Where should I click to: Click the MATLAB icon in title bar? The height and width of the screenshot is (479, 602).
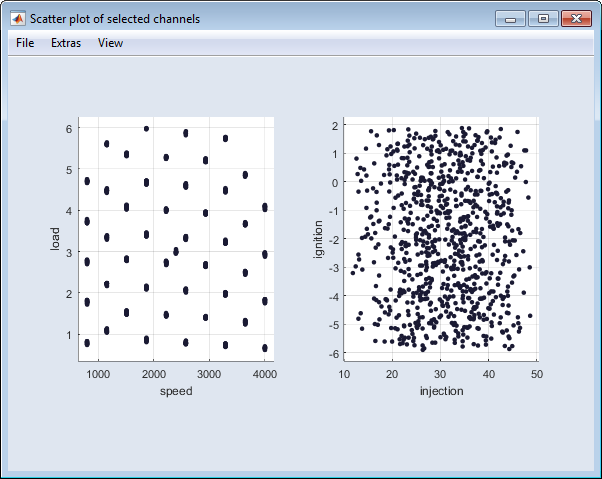(x=18, y=19)
